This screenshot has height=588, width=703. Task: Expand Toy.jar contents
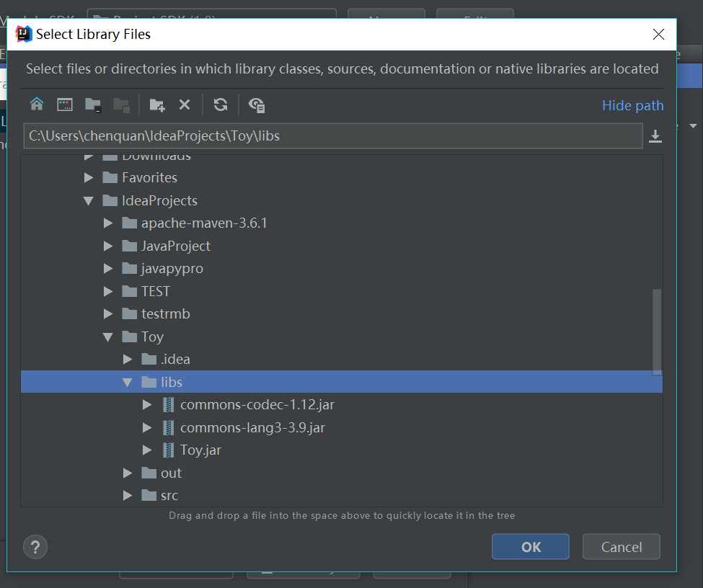(x=147, y=450)
